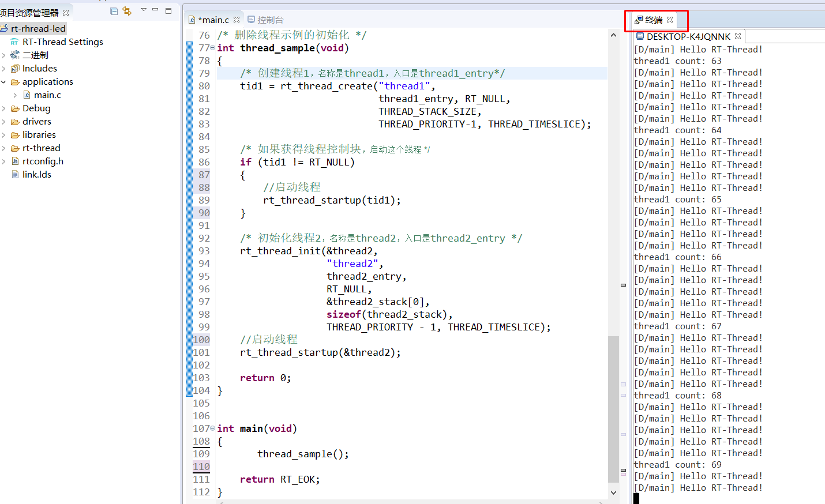
Task: Expand the drivers folder
Action: 3,122
